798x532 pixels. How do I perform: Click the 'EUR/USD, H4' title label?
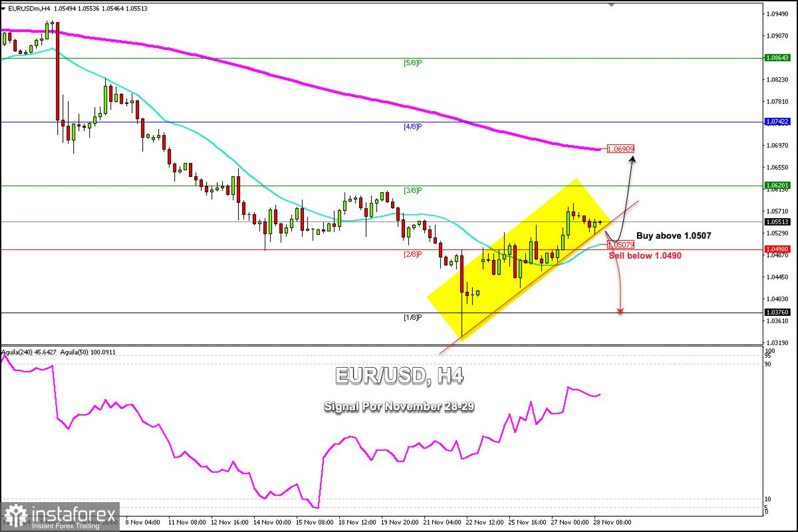pyautogui.click(x=399, y=376)
